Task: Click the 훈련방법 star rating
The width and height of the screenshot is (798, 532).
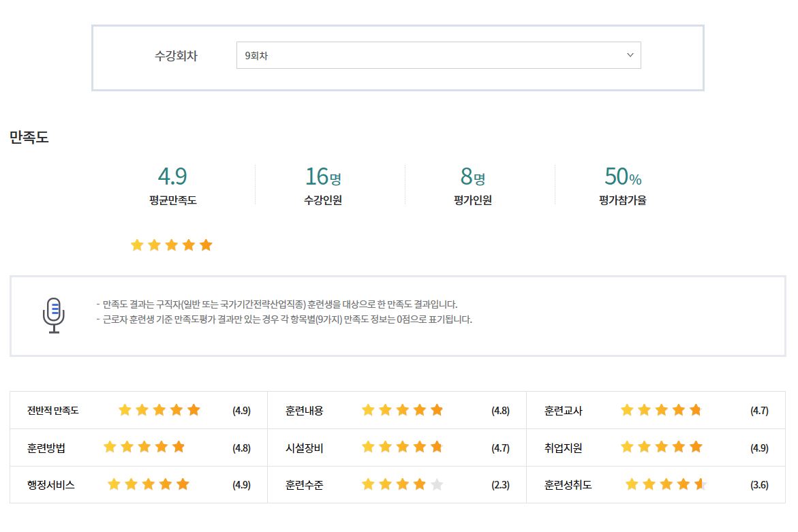Action: click(144, 448)
